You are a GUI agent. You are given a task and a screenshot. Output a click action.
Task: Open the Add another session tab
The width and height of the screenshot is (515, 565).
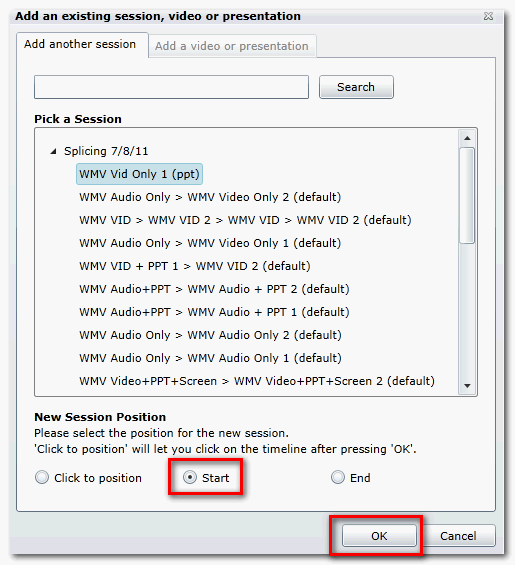(x=80, y=44)
